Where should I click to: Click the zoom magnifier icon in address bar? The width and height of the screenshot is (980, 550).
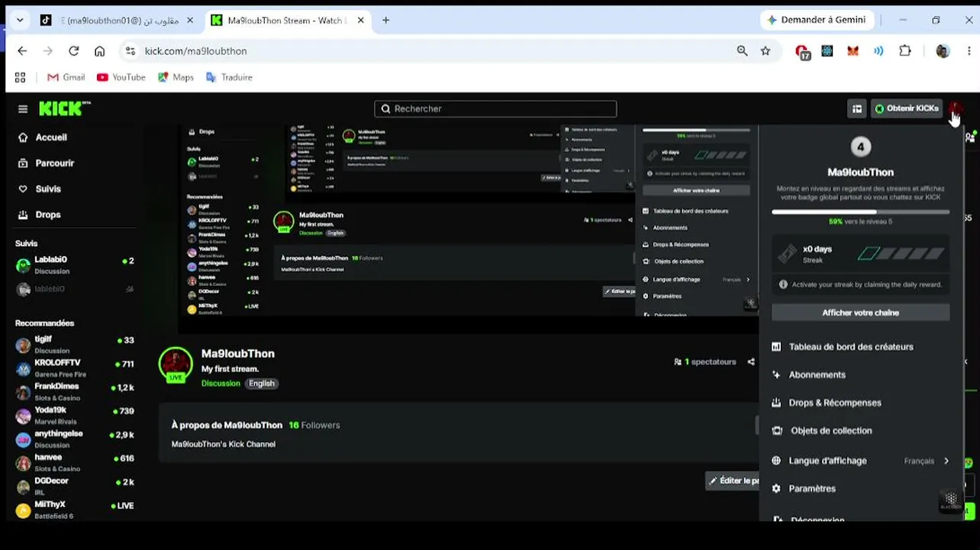coord(742,51)
